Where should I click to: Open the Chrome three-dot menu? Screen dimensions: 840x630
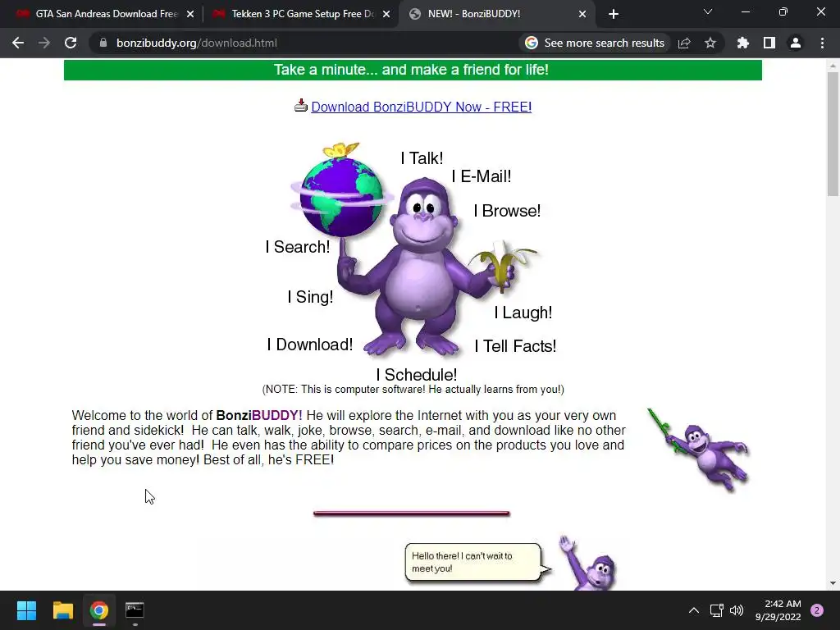tap(822, 43)
